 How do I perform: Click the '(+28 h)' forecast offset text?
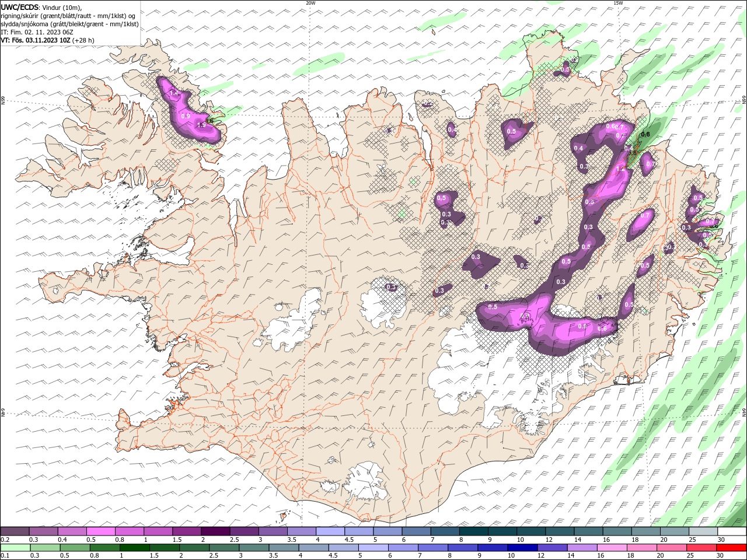pyautogui.click(x=83, y=40)
